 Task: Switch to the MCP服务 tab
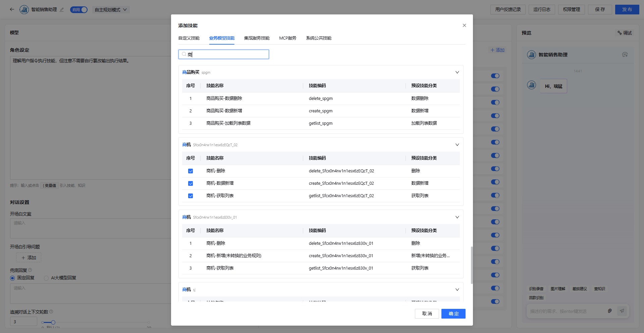288,38
